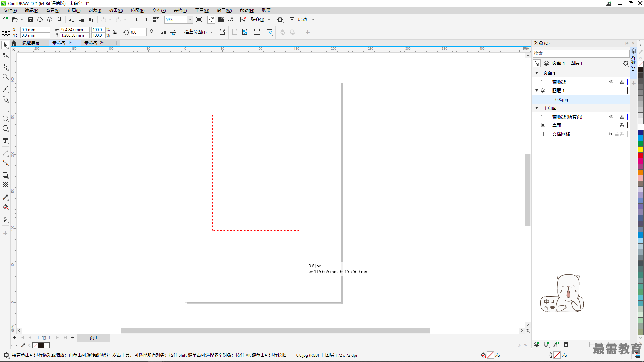Viewport: 644px width, 362px height.
Task: Click New Layer icon in Objects panel
Action: [x=537, y=344]
